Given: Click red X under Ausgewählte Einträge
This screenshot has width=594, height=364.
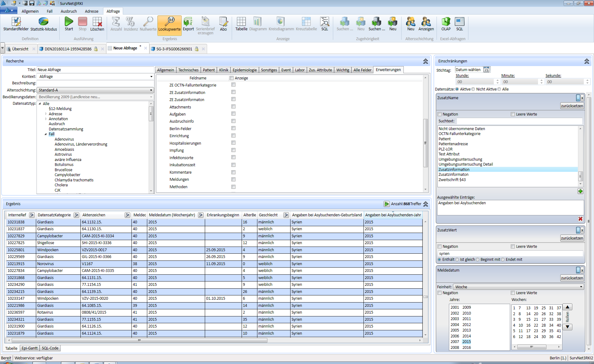Looking at the screenshot, I should (x=580, y=219).
